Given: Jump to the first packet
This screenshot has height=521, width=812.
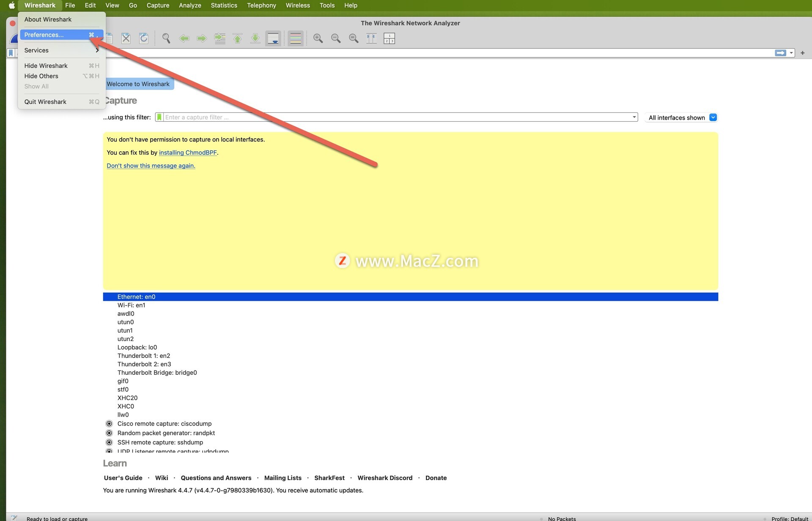Looking at the screenshot, I should pos(238,38).
